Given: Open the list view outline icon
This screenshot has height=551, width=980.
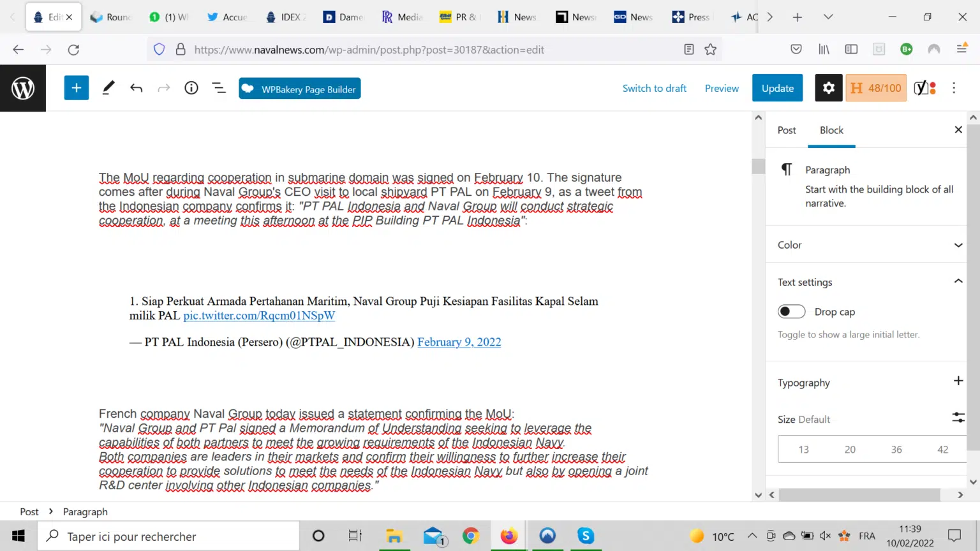Looking at the screenshot, I should pos(219,88).
